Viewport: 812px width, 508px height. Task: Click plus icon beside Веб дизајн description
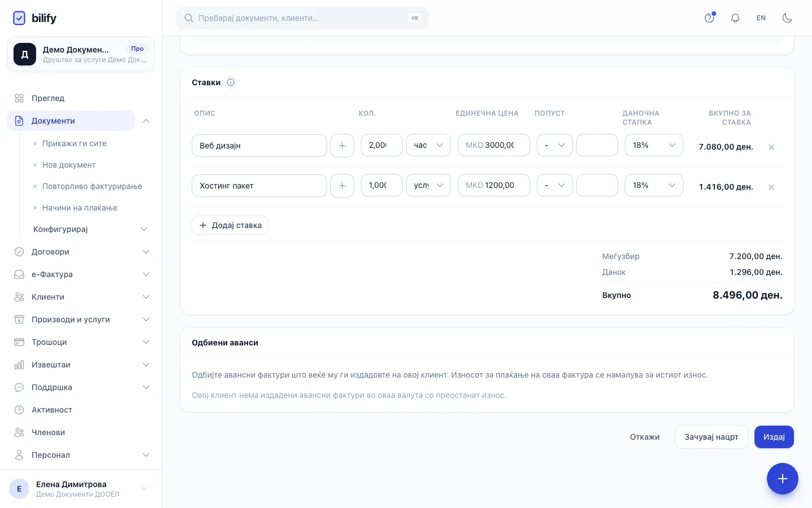point(342,146)
